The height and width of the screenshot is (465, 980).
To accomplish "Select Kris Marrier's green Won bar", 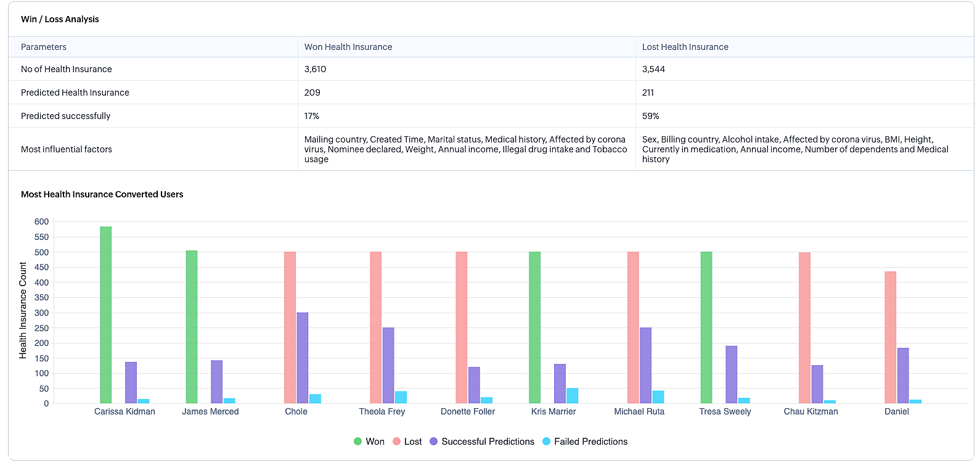I will point(535,327).
